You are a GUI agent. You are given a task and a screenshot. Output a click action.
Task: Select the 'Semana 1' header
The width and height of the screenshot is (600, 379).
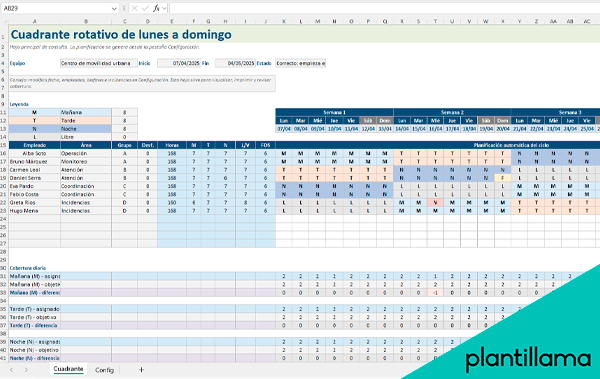tap(334, 112)
